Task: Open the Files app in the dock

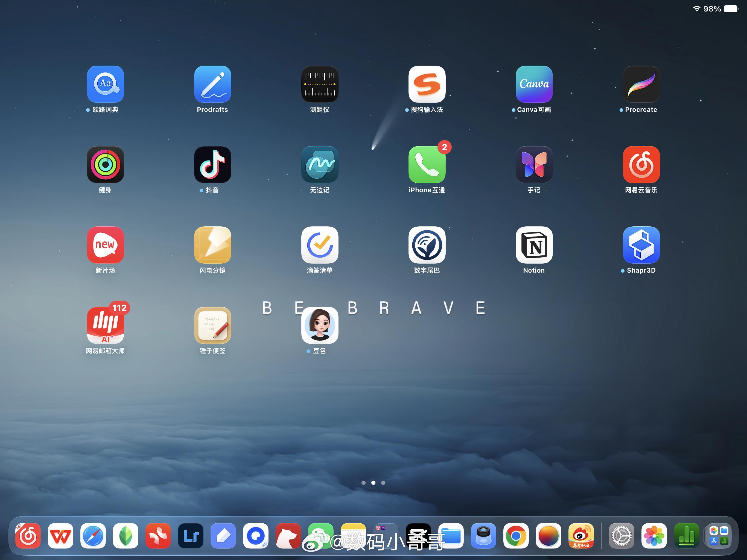Action: [x=451, y=536]
